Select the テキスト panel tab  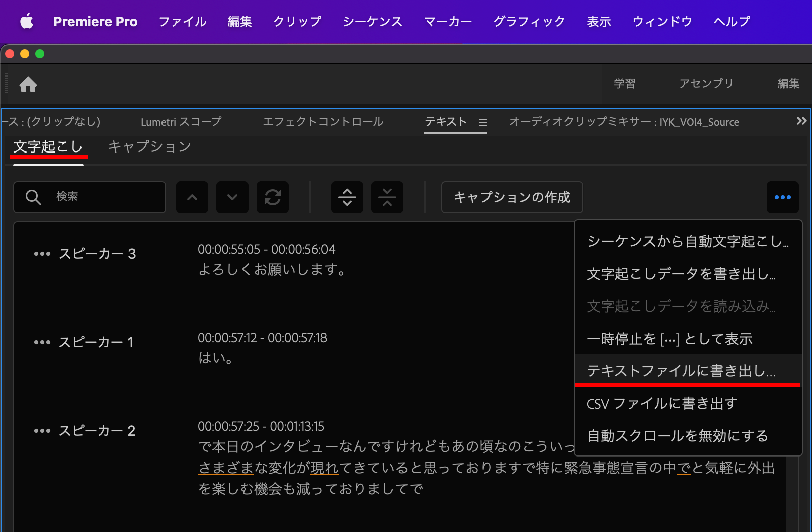click(446, 122)
